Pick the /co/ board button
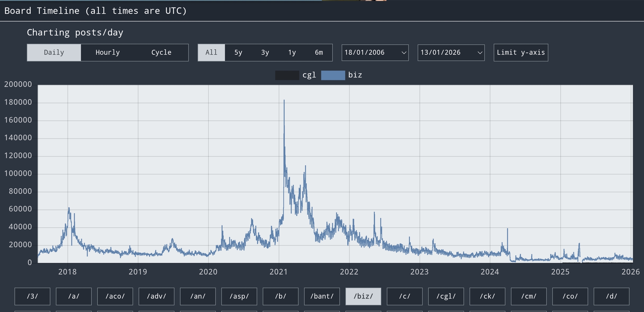Screen dimensions: 644x312 click(x=570, y=296)
